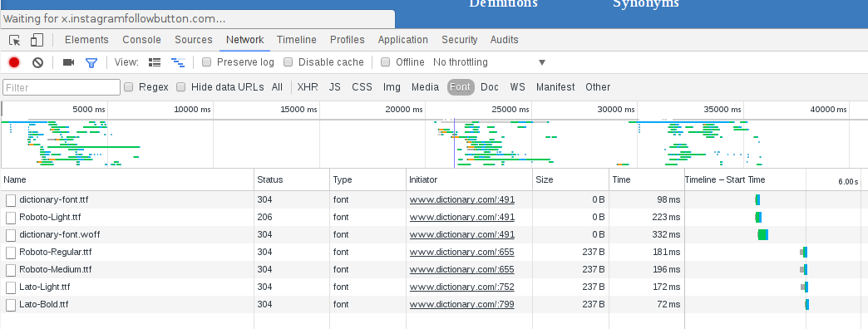Open initiator link for Lato-Bold.ttf
The height and width of the screenshot is (329, 868).
coord(462,305)
